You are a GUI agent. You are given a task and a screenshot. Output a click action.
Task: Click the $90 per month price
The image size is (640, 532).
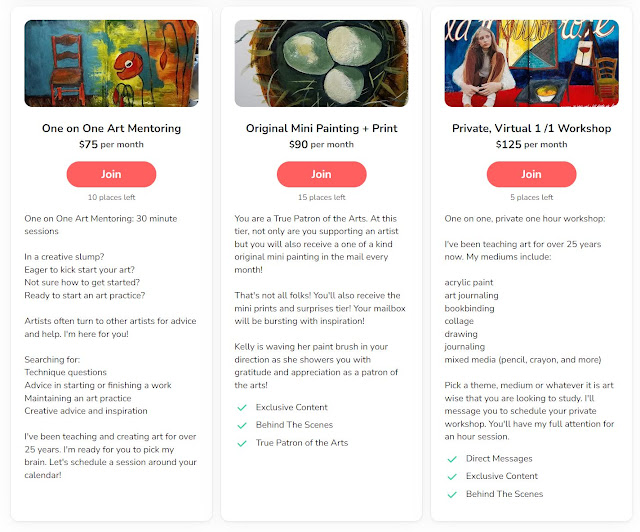point(321,144)
